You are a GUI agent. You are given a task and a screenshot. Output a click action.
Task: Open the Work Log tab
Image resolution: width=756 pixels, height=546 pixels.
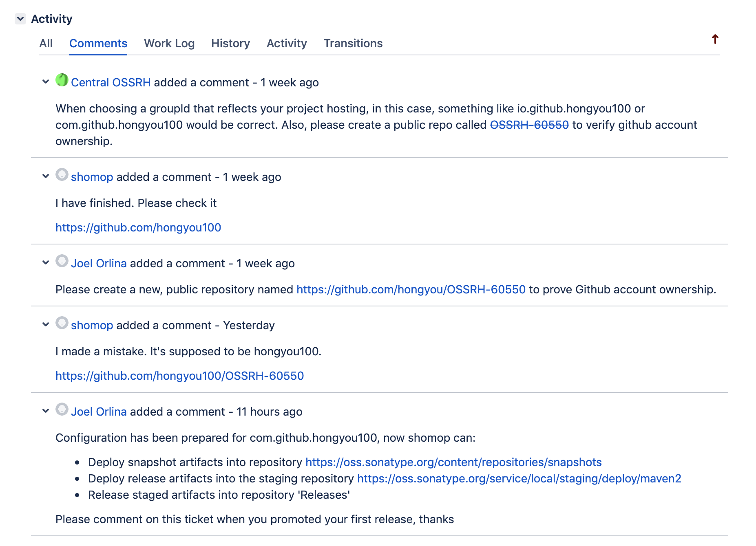click(x=169, y=43)
